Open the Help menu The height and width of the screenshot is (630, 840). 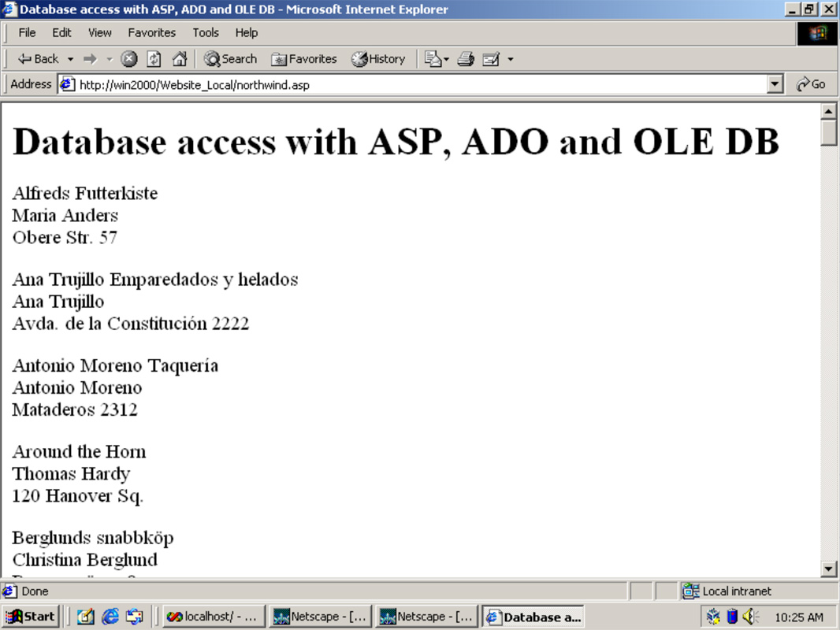click(247, 32)
